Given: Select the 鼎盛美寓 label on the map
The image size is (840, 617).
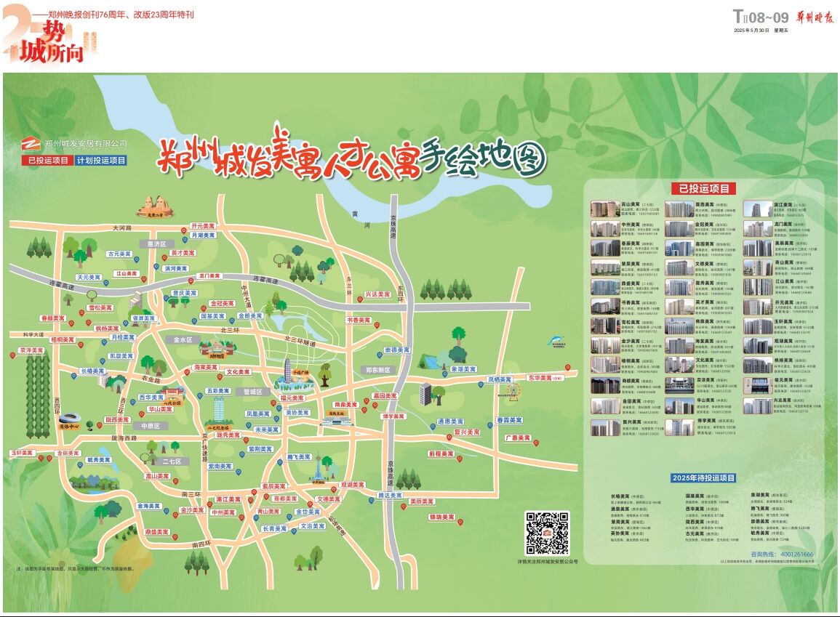Looking at the screenshot, I should pyautogui.click(x=157, y=532).
